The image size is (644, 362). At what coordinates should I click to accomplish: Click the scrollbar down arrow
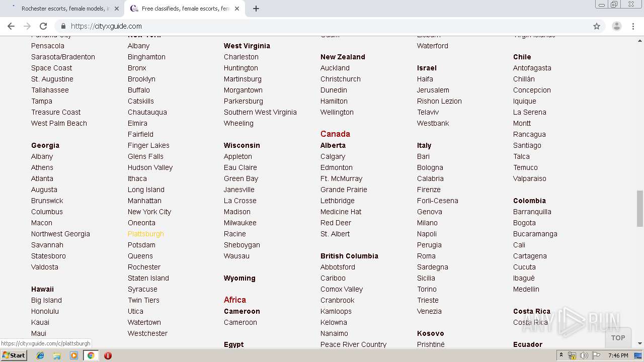pyautogui.click(x=639, y=343)
